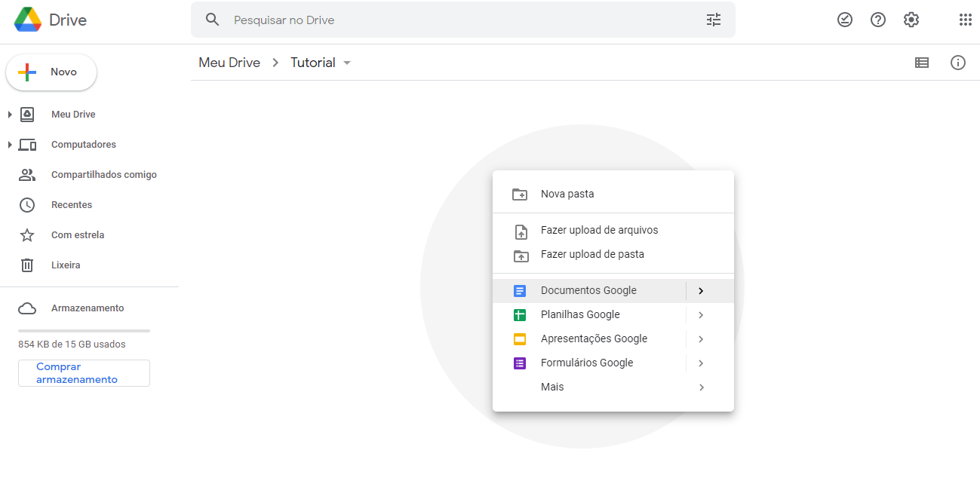Choose Fazer upload de arquivos
This screenshot has height=490, width=980.
tap(613, 230)
